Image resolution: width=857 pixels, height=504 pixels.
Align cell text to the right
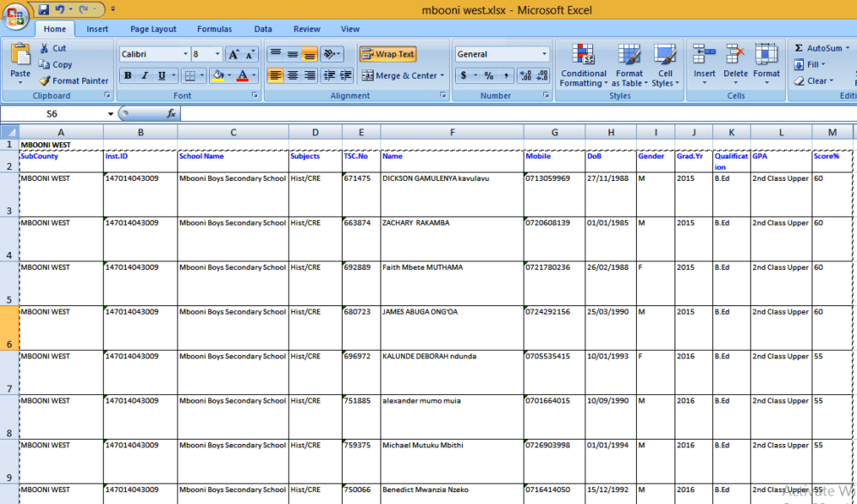pyautogui.click(x=309, y=75)
